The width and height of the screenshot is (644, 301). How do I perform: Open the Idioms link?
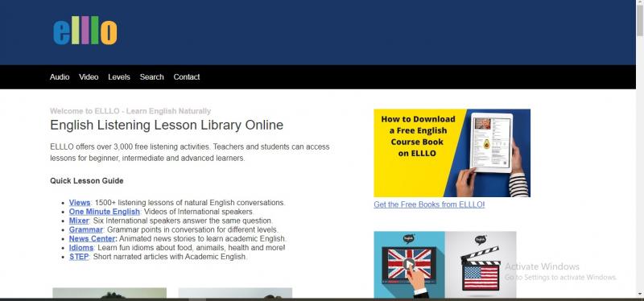[x=81, y=248]
